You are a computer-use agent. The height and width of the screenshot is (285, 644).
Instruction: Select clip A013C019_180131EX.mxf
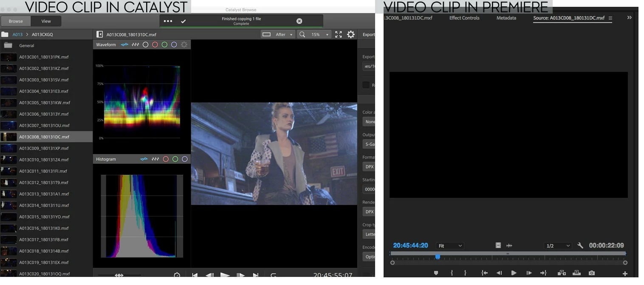[x=46, y=262]
